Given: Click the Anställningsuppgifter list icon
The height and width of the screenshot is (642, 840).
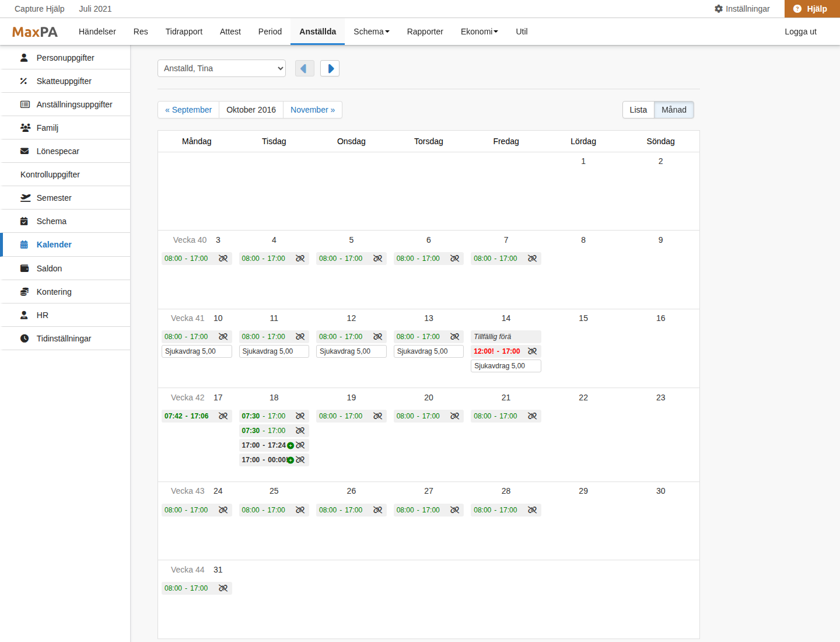Looking at the screenshot, I should [25, 104].
